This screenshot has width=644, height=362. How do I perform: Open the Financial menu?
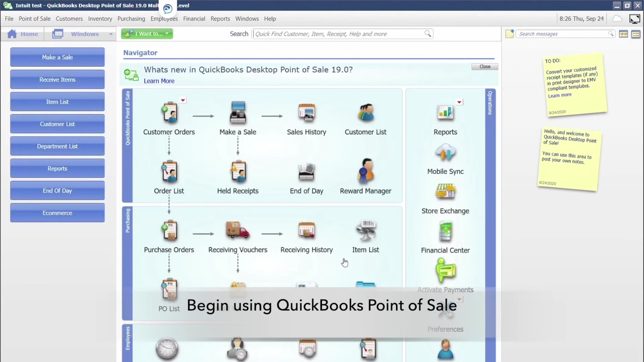(194, 19)
